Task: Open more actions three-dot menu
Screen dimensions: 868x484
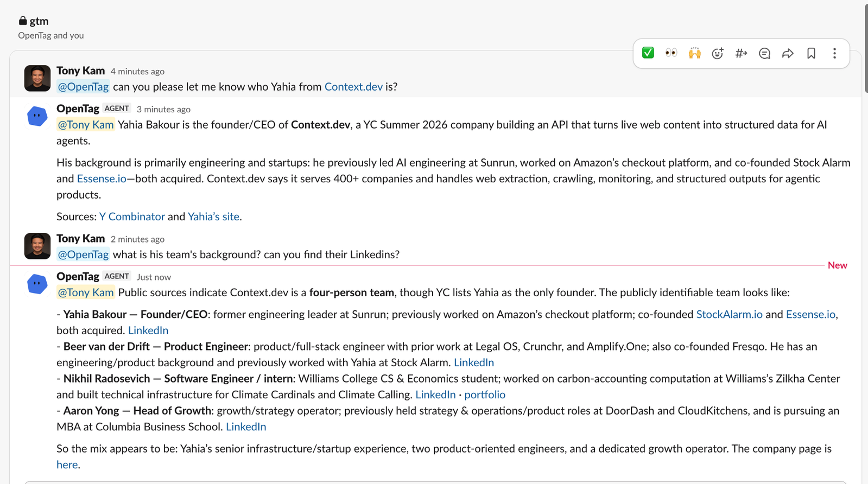Action: [834, 53]
